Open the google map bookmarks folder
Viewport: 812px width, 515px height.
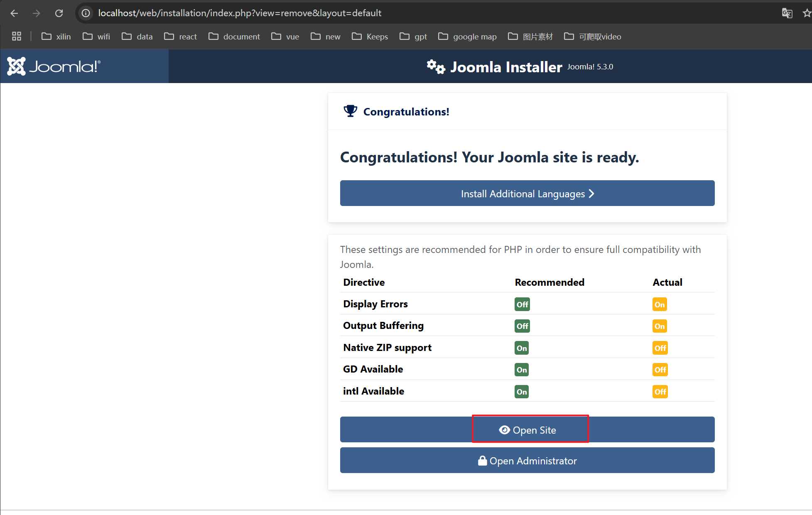pyautogui.click(x=468, y=37)
